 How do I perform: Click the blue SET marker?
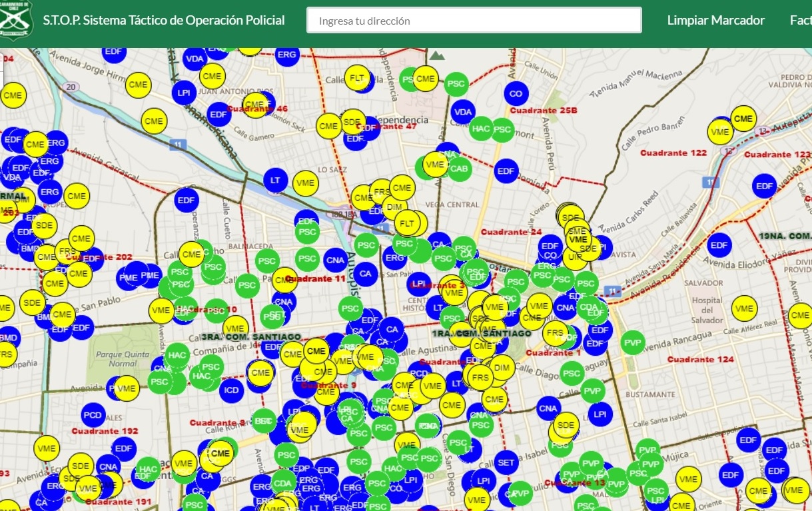tap(506, 462)
